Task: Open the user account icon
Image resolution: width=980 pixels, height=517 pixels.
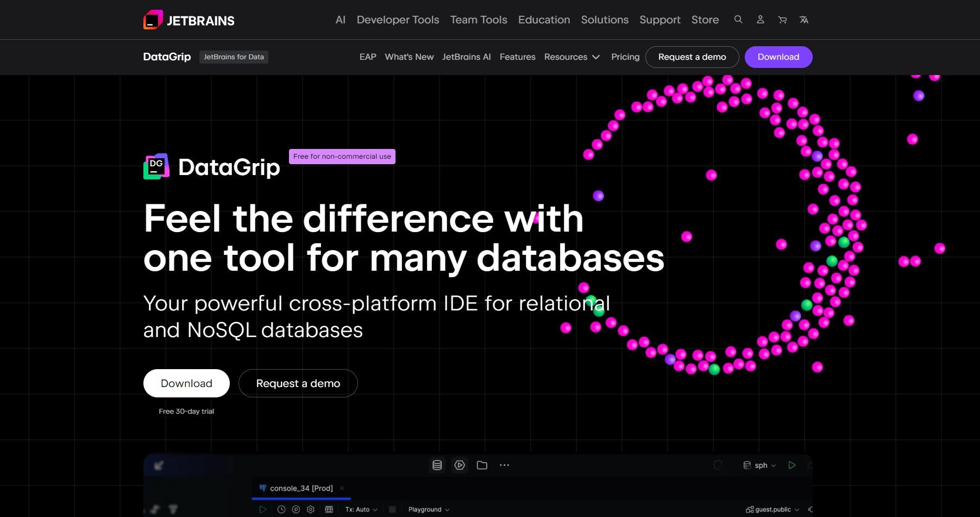Action: pyautogui.click(x=761, y=20)
